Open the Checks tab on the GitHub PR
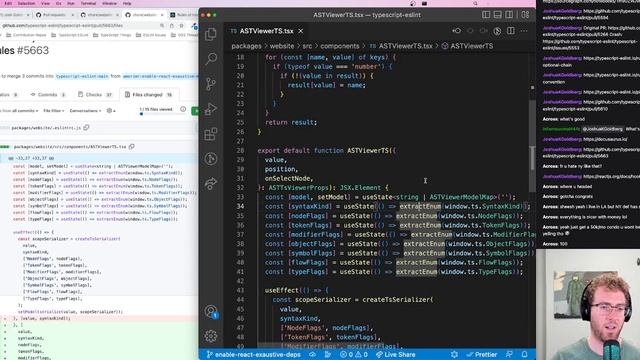This screenshot has height=360, width=640. [95, 95]
